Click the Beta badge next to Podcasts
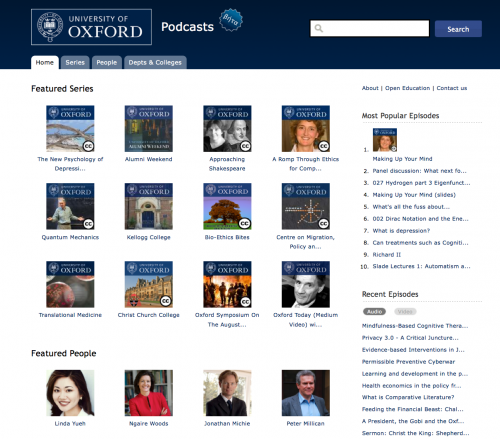 (x=231, y=20)
